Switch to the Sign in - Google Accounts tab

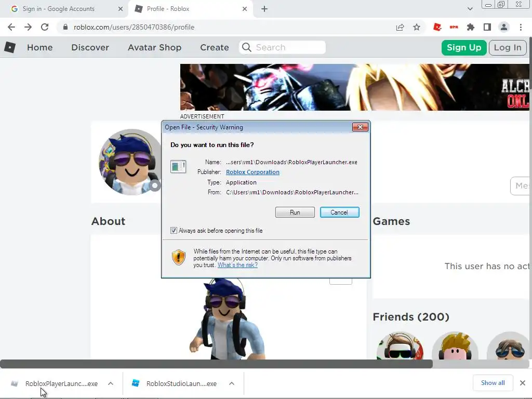64,9
